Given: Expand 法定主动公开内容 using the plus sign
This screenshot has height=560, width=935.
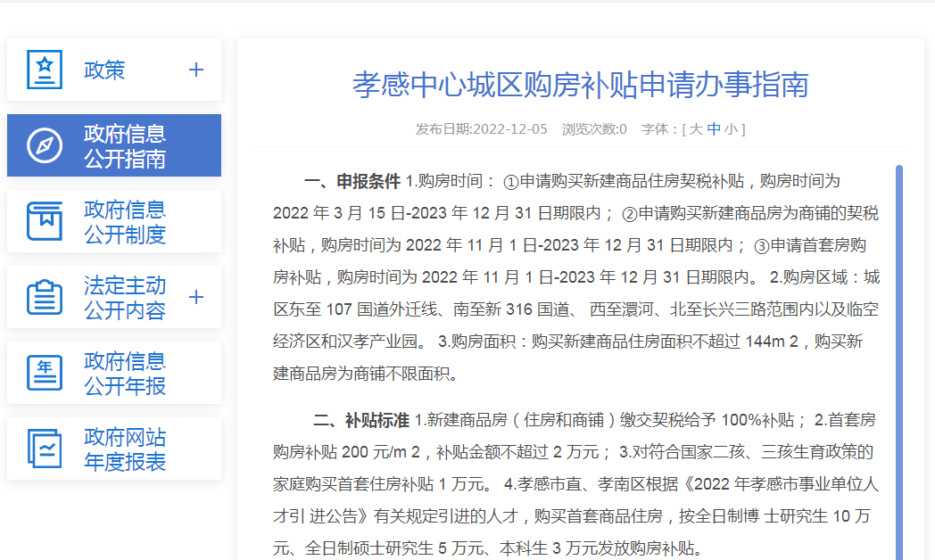Looking at the screenshot, I should [196, 297].
